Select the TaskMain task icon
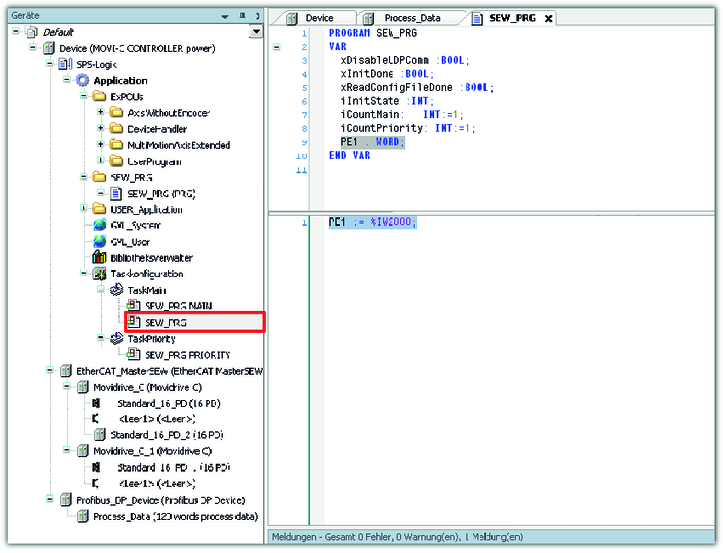Screen dimensions: 723x553 point(116,289)
